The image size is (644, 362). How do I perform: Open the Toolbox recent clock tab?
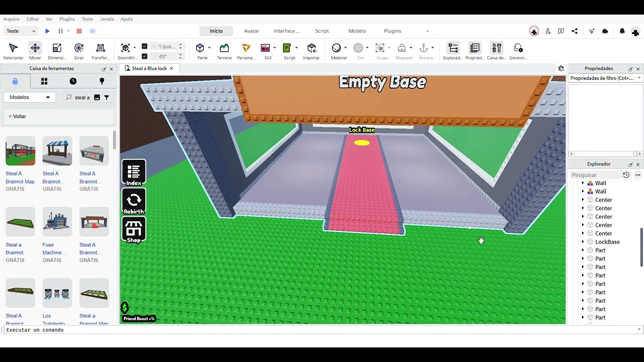73,81
